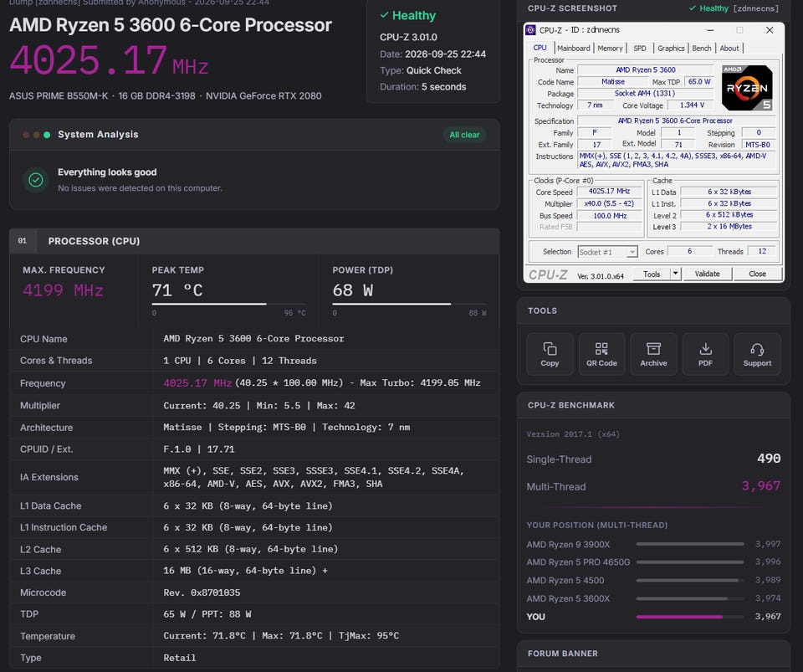This screenshot has height=672, width=803.
Task: Click the Healthy status heading
Action: point(408,16)
